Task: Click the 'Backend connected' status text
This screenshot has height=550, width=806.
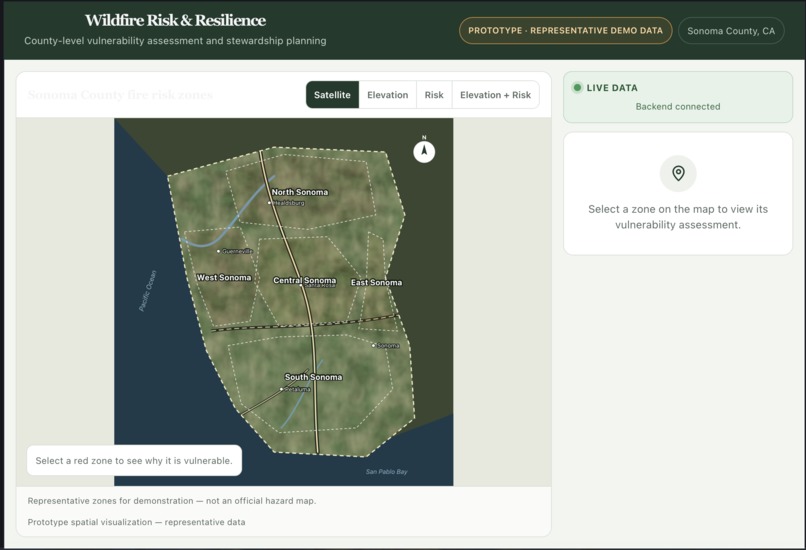Action: point(677,106)
